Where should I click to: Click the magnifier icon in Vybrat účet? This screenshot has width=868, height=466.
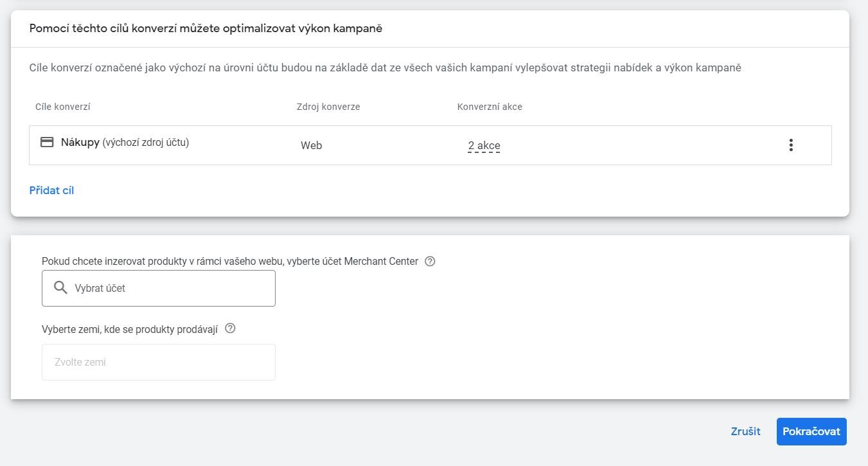point(60,287)
